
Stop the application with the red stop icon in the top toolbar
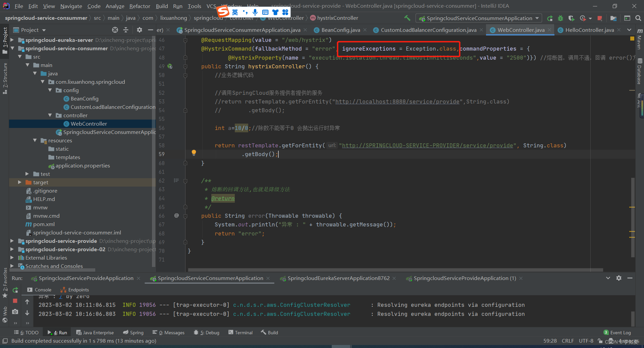point(600,18)
